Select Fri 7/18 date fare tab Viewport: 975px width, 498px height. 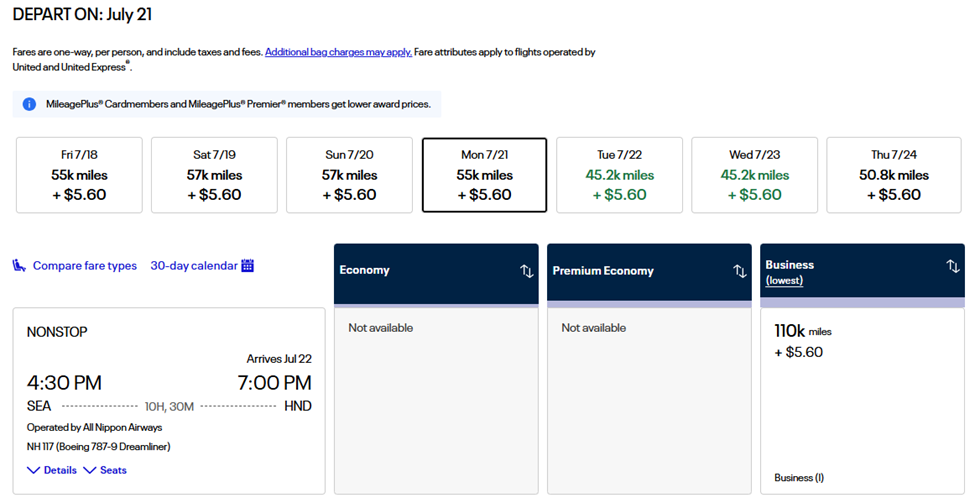click(x=79, y=175)
